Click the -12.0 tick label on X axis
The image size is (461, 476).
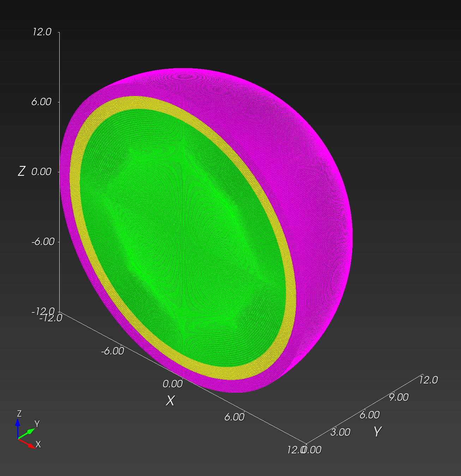[51, 318]
